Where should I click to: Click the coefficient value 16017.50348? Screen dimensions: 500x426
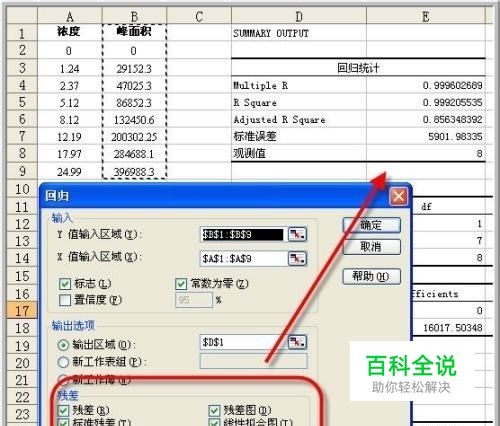point(453,328)
